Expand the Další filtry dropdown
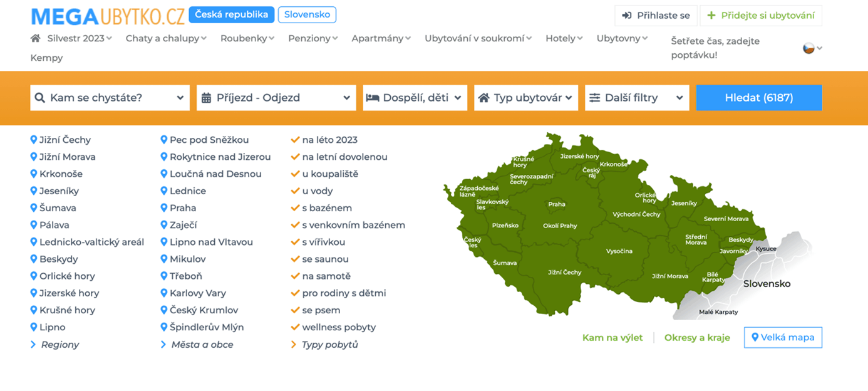Image resolution: width=868 pixels, height=391 pixels. pyautogui.click(x=637, y=98)
